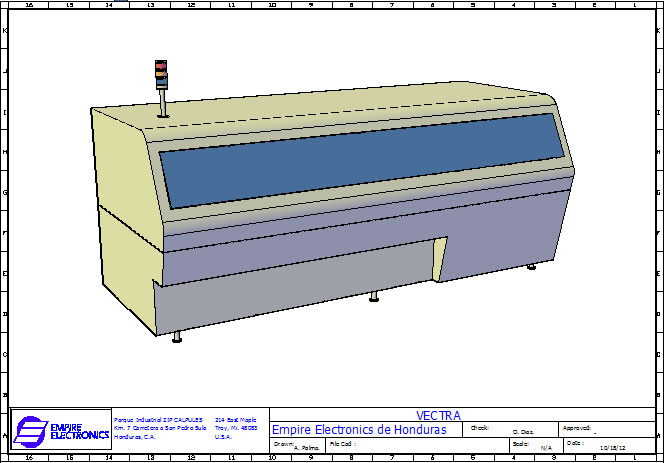
Task: Click the Date field showing 10/18/12
Action: pos(610,445)
